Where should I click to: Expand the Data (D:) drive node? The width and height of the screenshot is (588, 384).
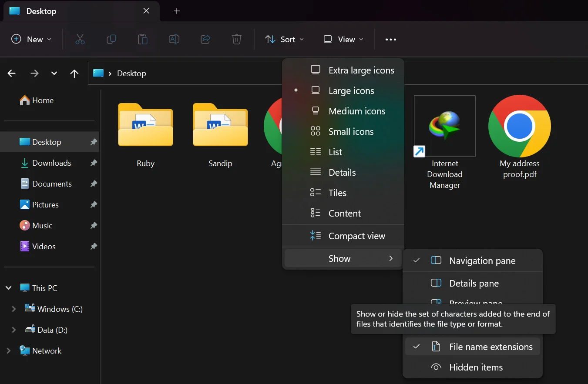[14, 330]
